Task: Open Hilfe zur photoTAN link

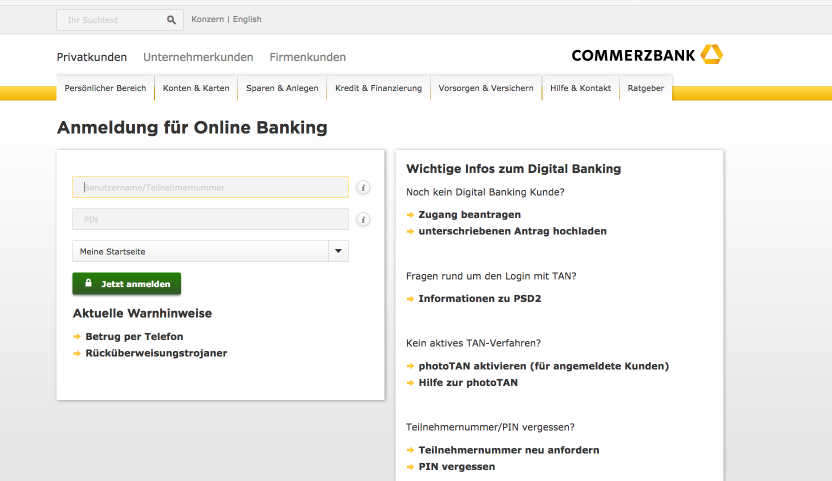Action: [x=468, y=382]
